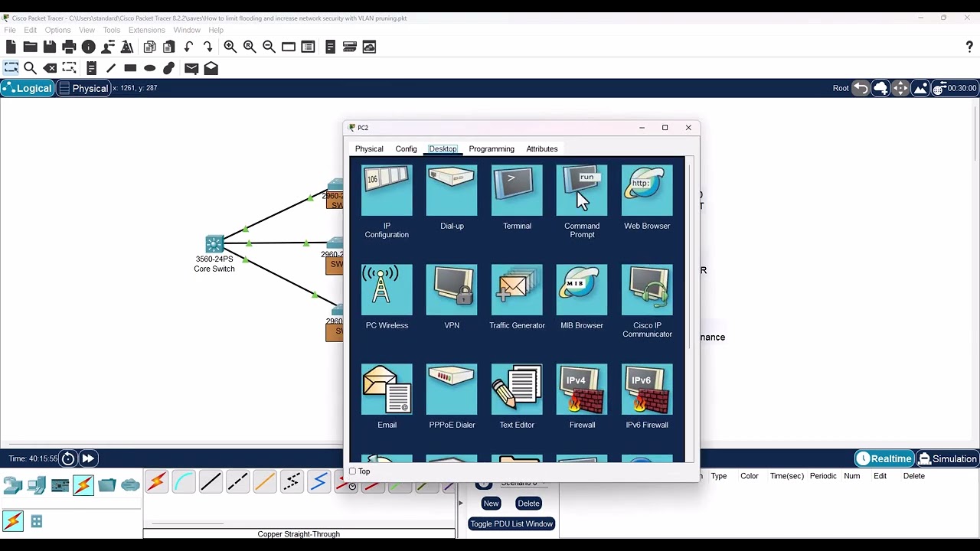Switch to the Programming tab in PC2
Viewport: 980px width, 551px height.
pos(492,148)
